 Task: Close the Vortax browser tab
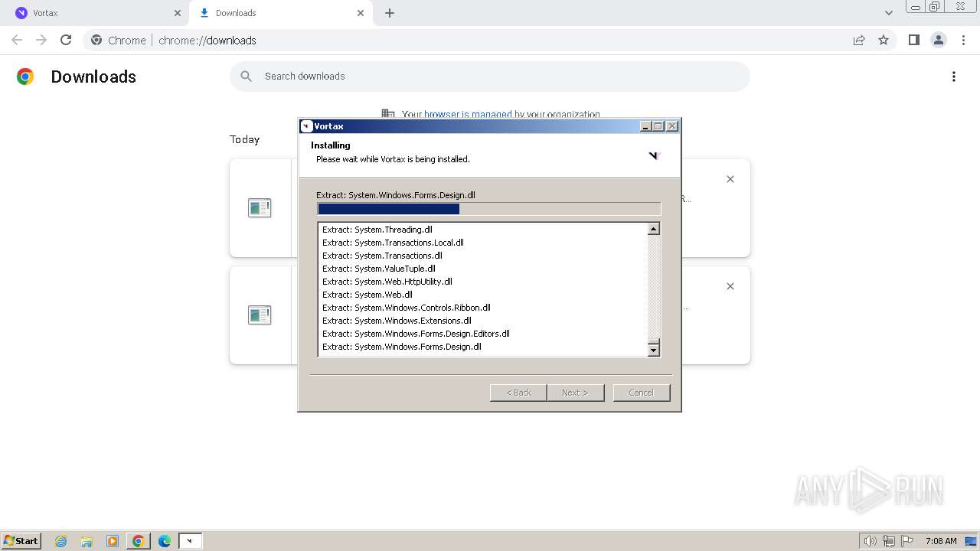178,13
